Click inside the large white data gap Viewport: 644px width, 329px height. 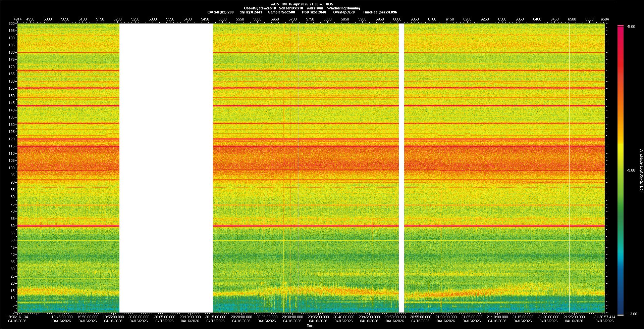(166, 168)
